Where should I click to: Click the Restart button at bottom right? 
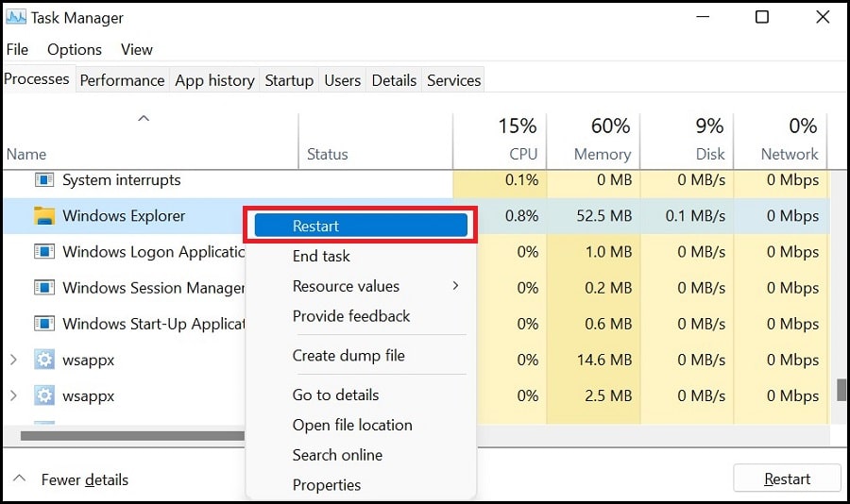pyautogui.click(x=787, y=479)
